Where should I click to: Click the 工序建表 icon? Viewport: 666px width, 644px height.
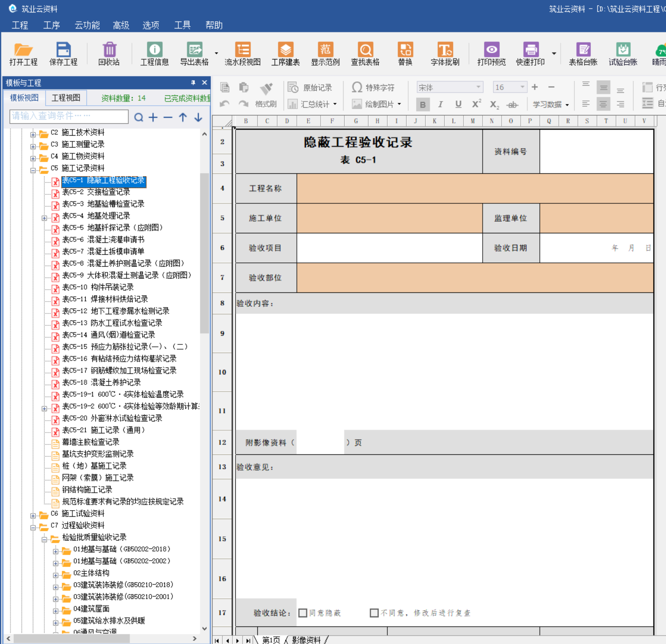click(x=285, y=54)
